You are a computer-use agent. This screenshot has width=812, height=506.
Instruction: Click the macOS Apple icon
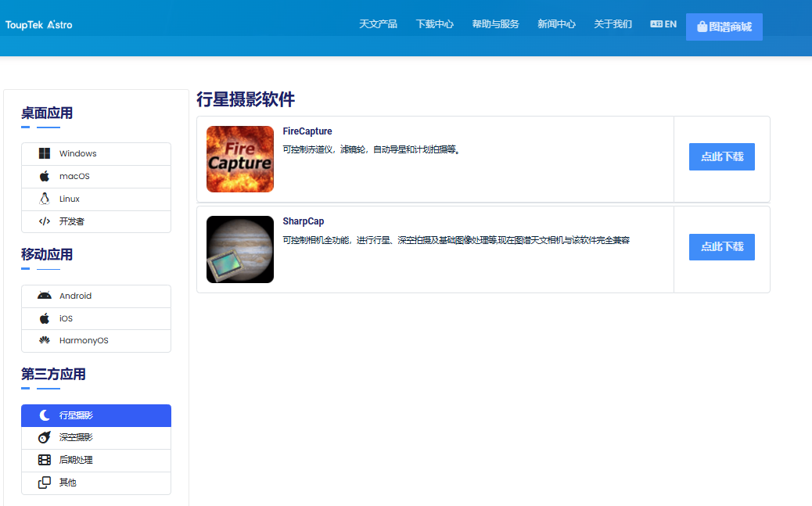pos(45,176)
